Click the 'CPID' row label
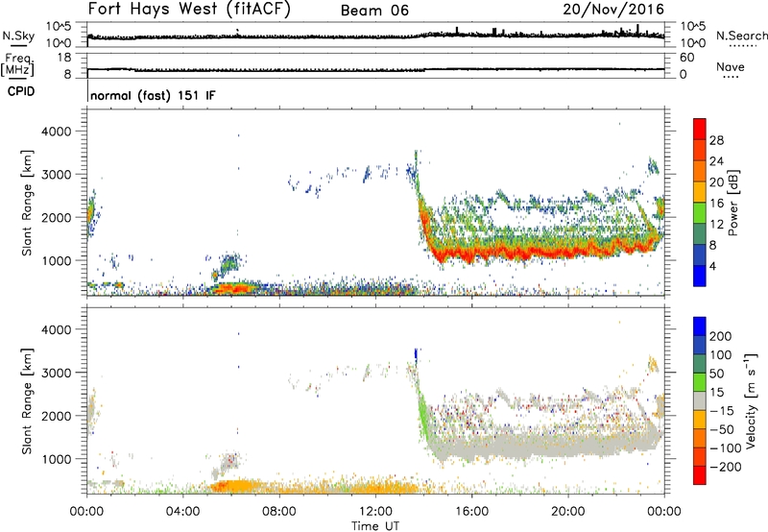The image size is (768, 532). coord(21,91)
